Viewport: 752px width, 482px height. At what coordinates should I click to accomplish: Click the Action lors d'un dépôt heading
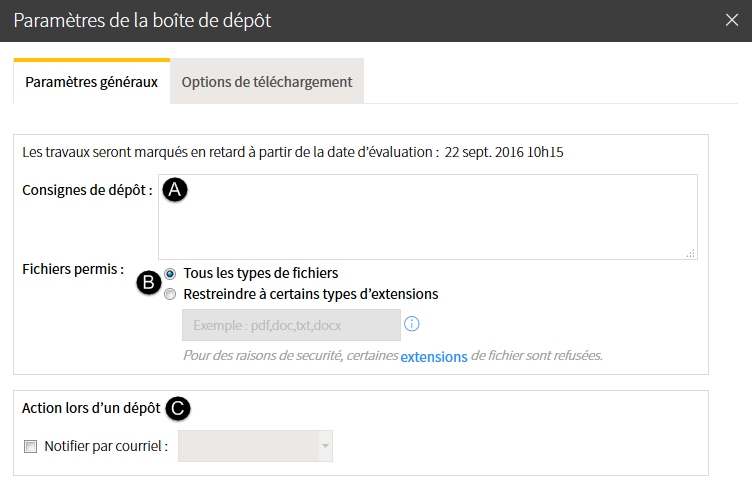pyautogui.click(x=91, y=408)
